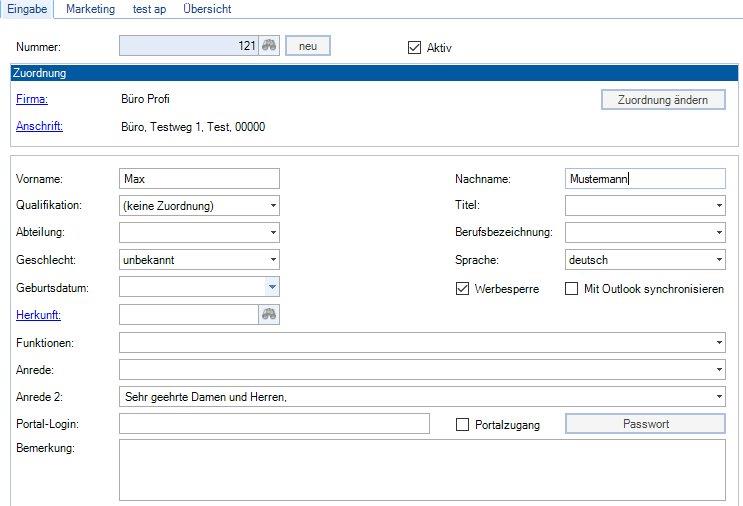Toggle the Aktiv checkbox
Screen dimensions: 743x506
tap(415, 47)
